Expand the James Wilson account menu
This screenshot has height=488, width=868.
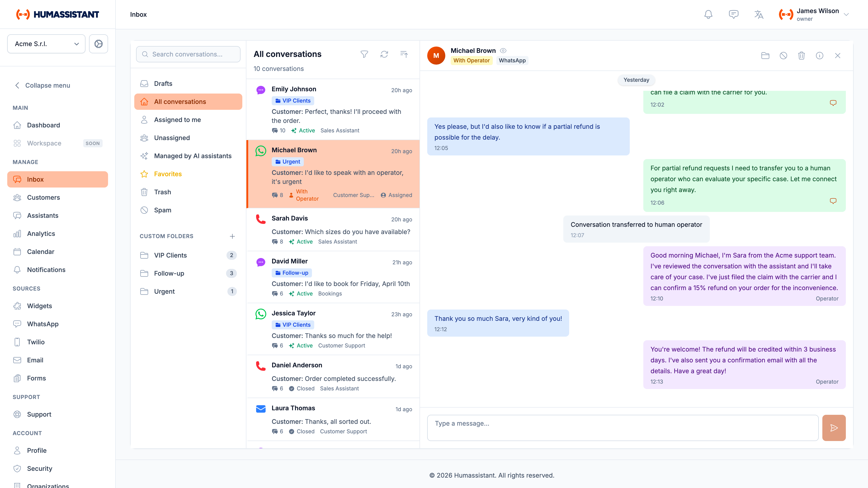coord(846,14)
